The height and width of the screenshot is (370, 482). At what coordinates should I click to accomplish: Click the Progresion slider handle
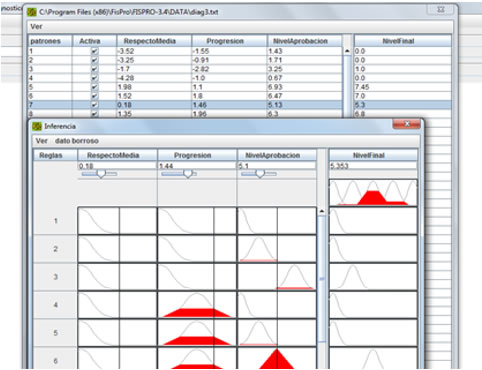(x=188, y=173)
